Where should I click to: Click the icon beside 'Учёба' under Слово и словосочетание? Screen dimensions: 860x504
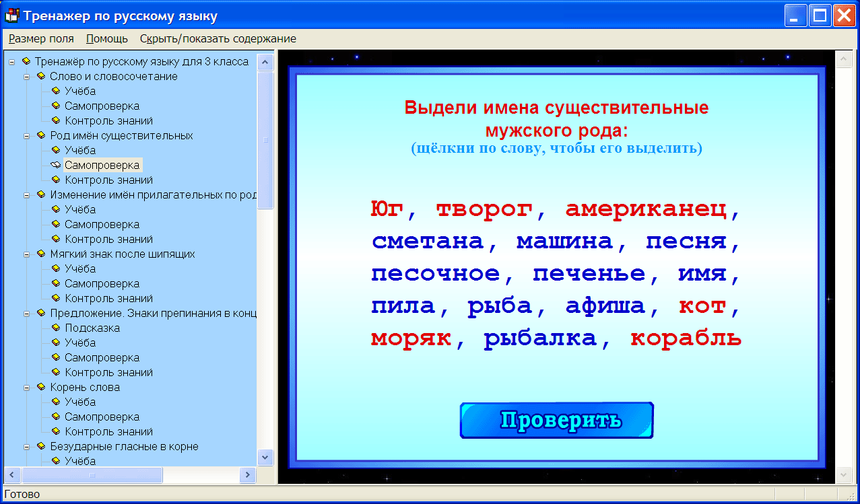pos(57,91)
